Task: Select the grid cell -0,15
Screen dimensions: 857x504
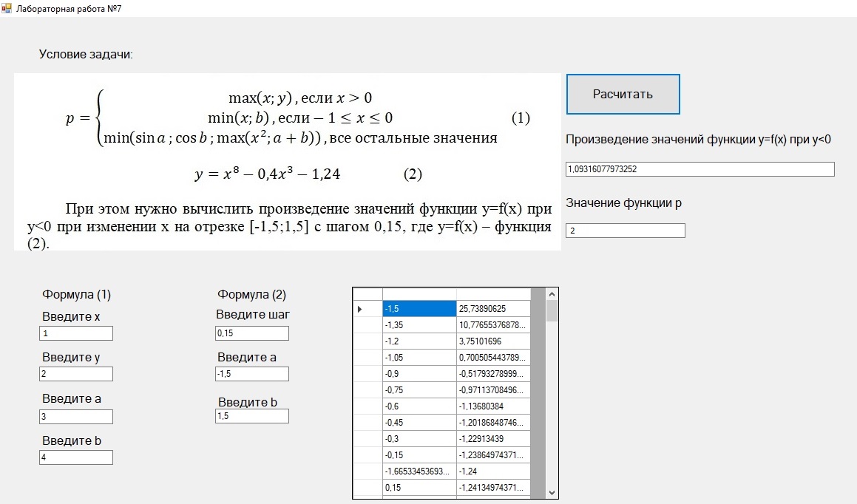Action: [x=419, y=454]
